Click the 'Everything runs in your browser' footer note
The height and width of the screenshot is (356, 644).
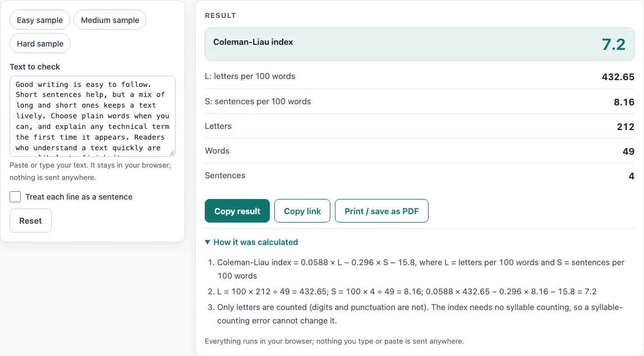(334, 341)
